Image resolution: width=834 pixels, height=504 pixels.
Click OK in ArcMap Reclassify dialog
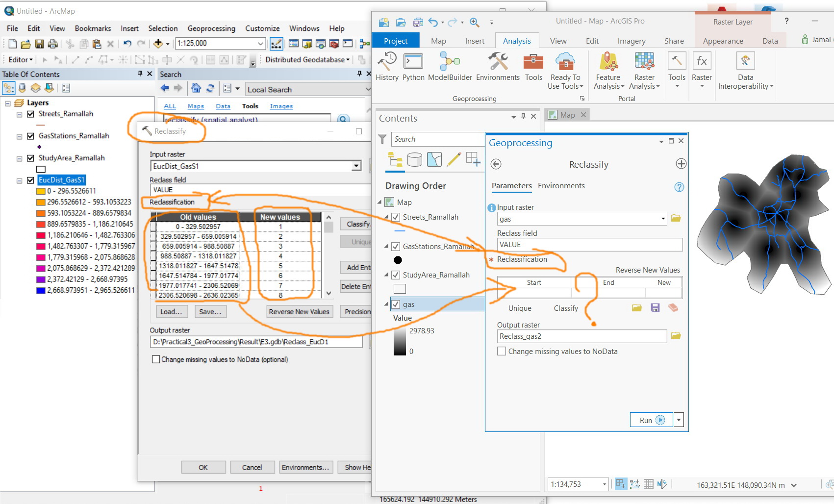click(203, 467)
